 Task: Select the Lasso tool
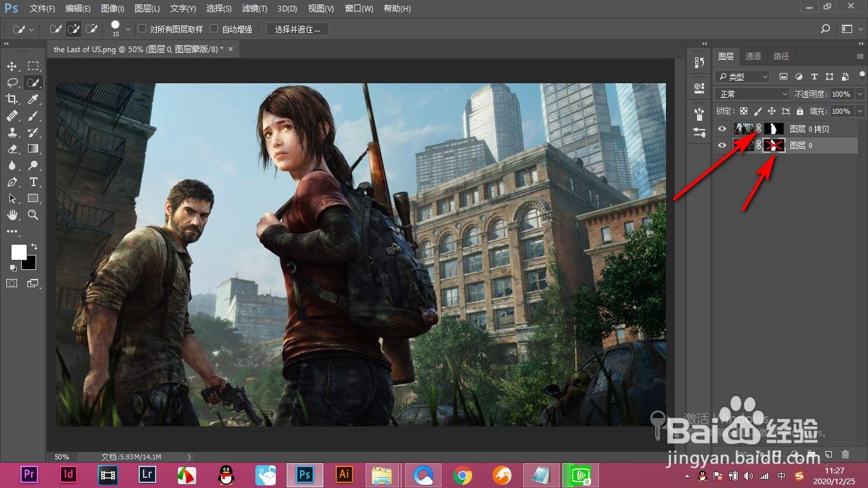click(x=12, y=83)
